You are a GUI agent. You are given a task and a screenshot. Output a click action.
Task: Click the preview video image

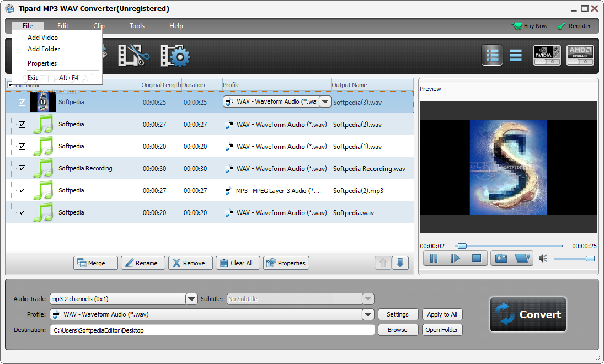pyautogui.click(x=509, y=167)
